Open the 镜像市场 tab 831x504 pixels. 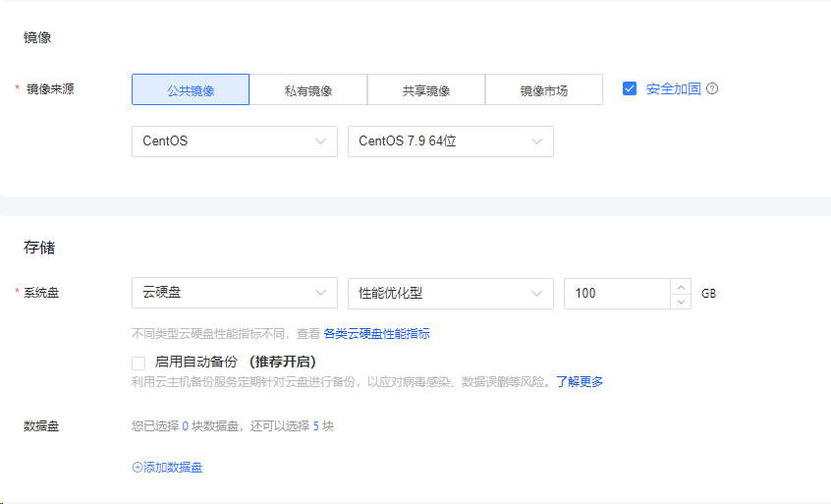544,90
